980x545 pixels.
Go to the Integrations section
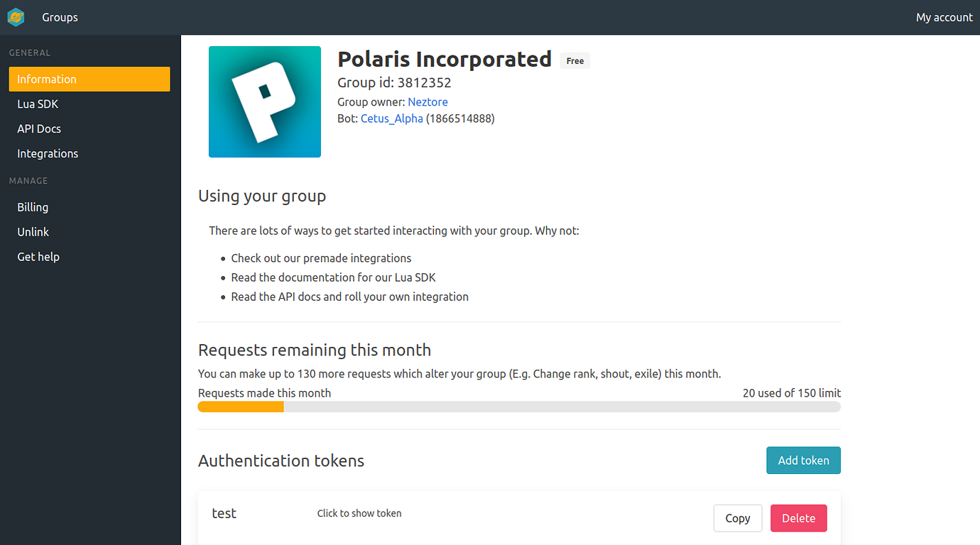tap(48, 153)
